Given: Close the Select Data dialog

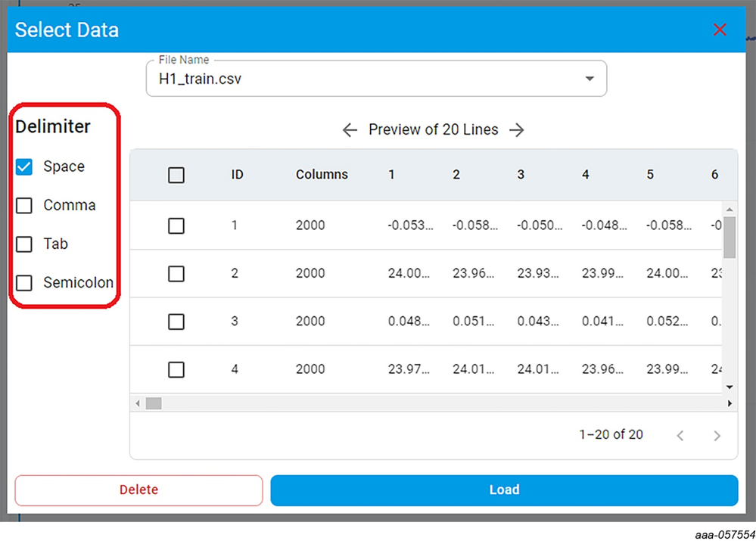Looking at the screenshot, I should (719, 30).
